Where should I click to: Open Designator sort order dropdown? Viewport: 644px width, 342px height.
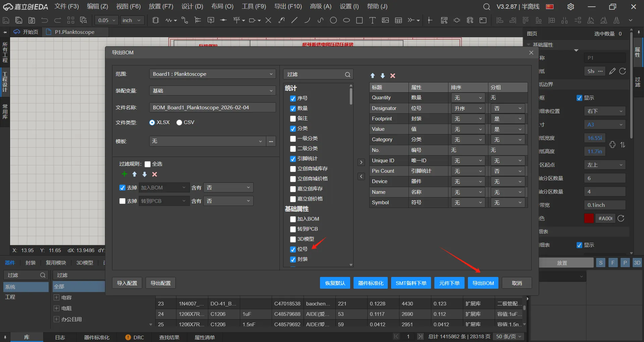tap(468, 108)
